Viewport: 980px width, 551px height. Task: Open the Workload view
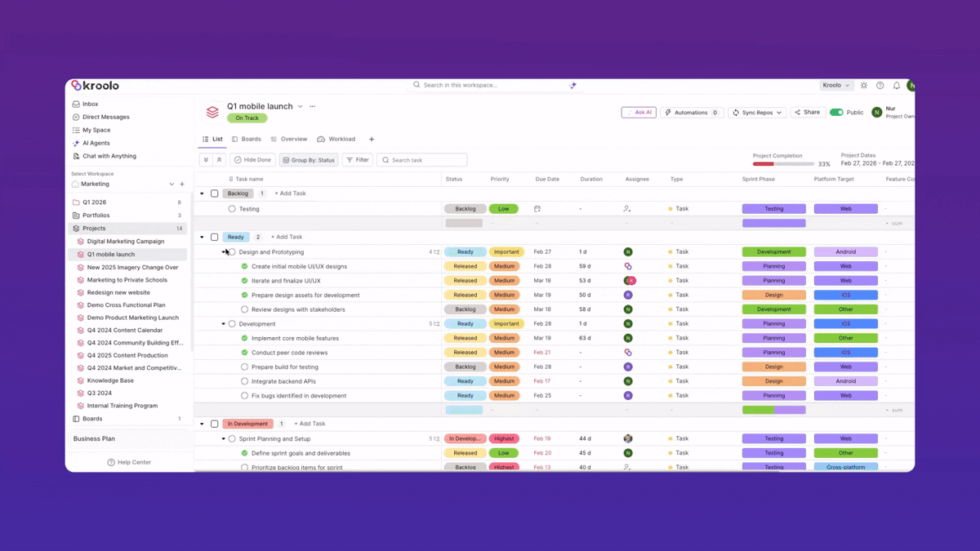tap(336, 139)
